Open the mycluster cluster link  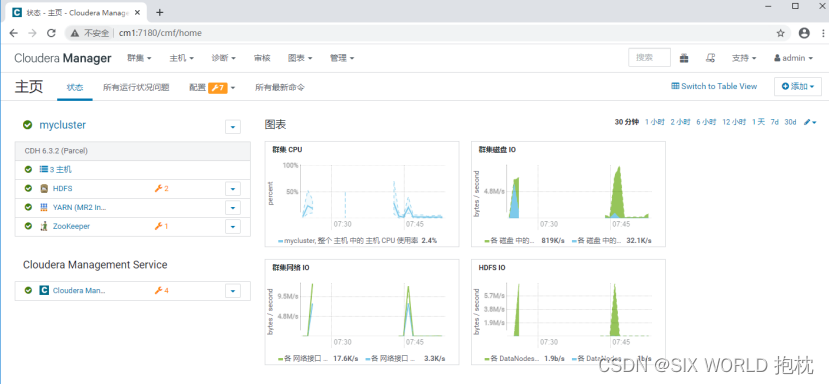click(x=62, y=125)
